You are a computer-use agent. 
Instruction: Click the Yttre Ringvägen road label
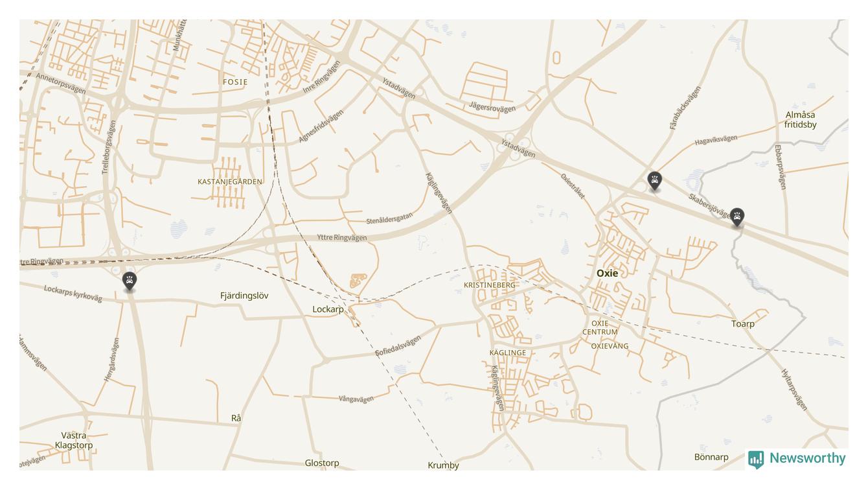click(342, 238)
